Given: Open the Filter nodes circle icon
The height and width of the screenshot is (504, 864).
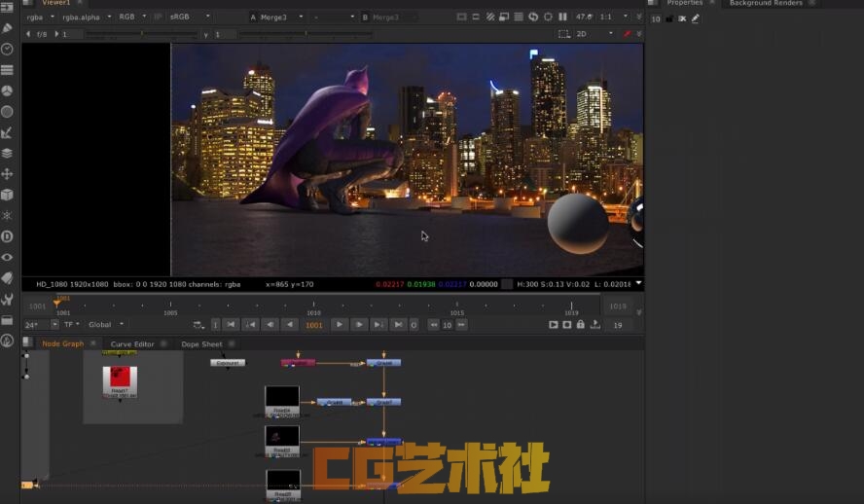Looking at the screenshot, I should pos(7,112).
